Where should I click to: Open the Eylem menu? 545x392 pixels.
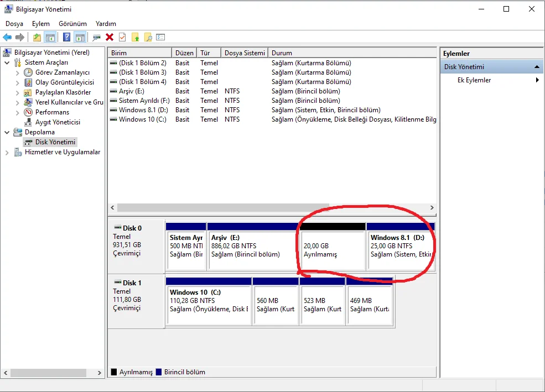pos(40,24)
